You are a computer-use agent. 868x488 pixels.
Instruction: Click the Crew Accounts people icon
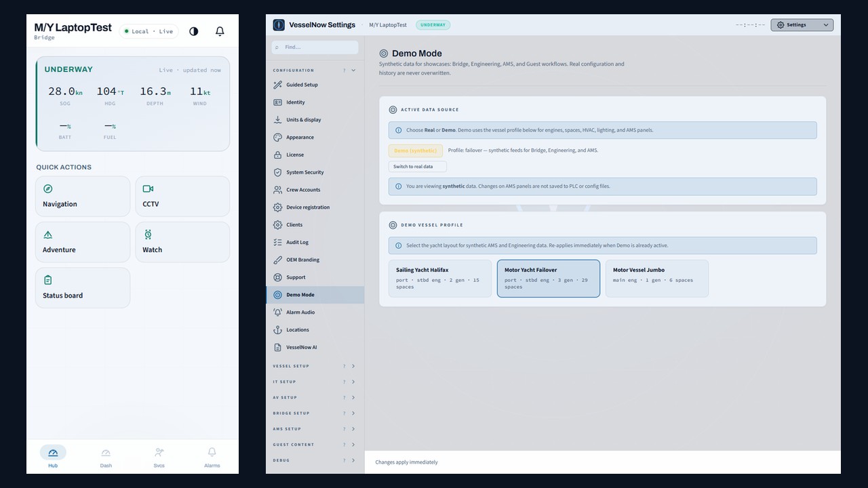277,190
